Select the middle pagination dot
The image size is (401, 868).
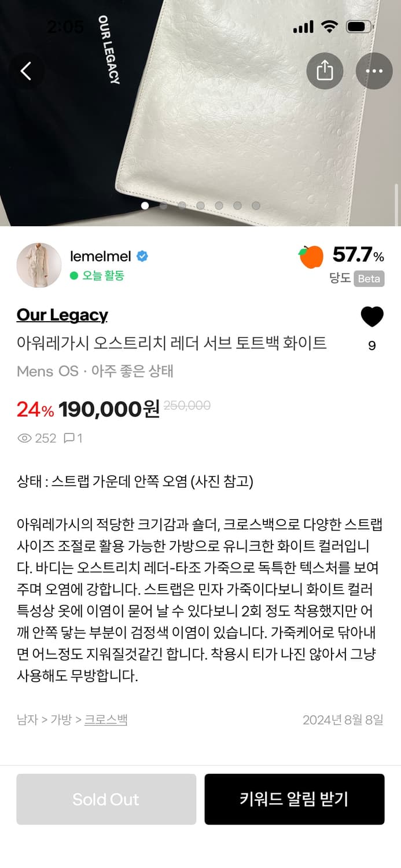(x=199, y=205)
